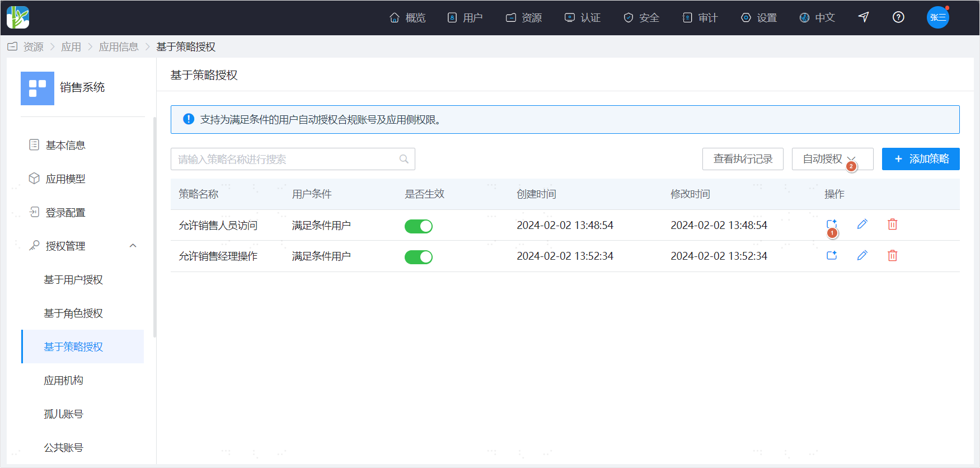
Task: Click the execute icon for 允许销售人员访问
Action: pyautogui.click(x=832, y=224)
